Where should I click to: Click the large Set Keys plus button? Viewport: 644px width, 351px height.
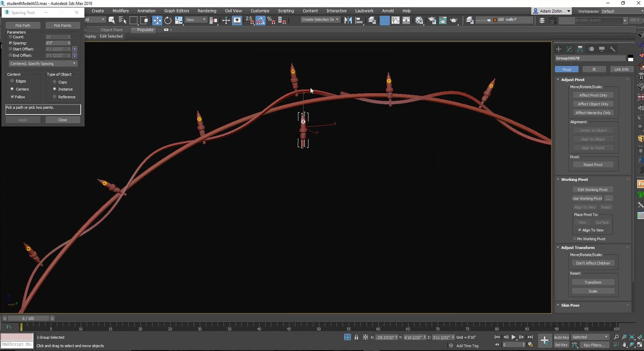click(545, 340)
